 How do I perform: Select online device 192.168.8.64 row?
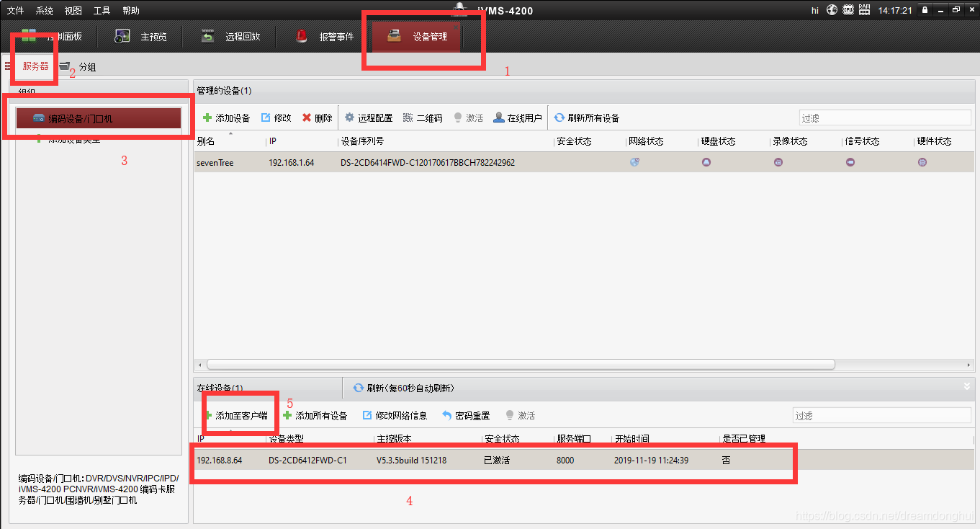pyautogui.click(x=583, y=460)
